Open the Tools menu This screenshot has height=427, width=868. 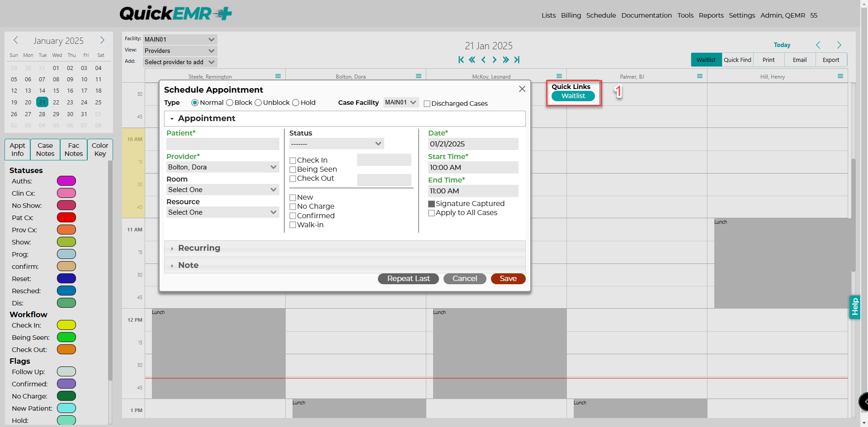point(685,15)
